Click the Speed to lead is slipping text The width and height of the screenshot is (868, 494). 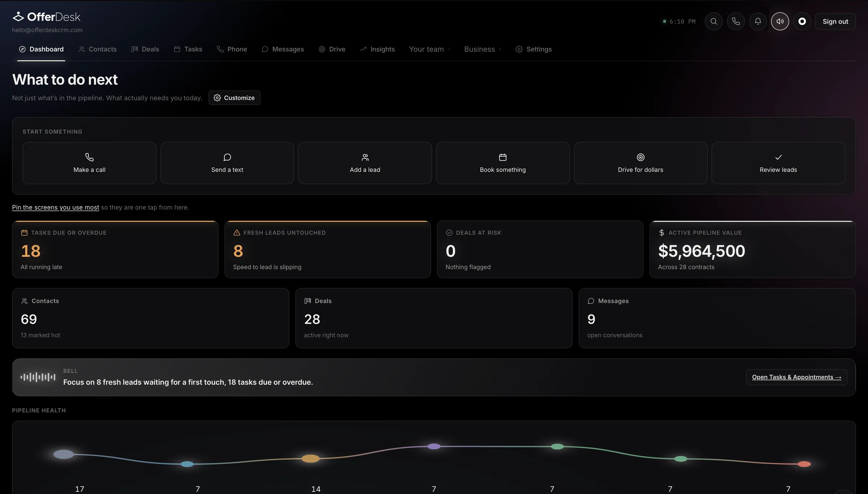click(x=267, y=267)
